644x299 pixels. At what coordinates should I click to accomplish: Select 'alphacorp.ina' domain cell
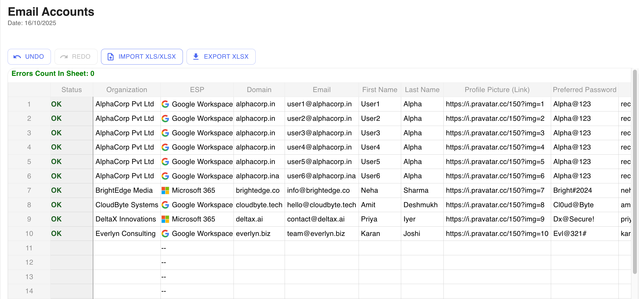[259, 176]
